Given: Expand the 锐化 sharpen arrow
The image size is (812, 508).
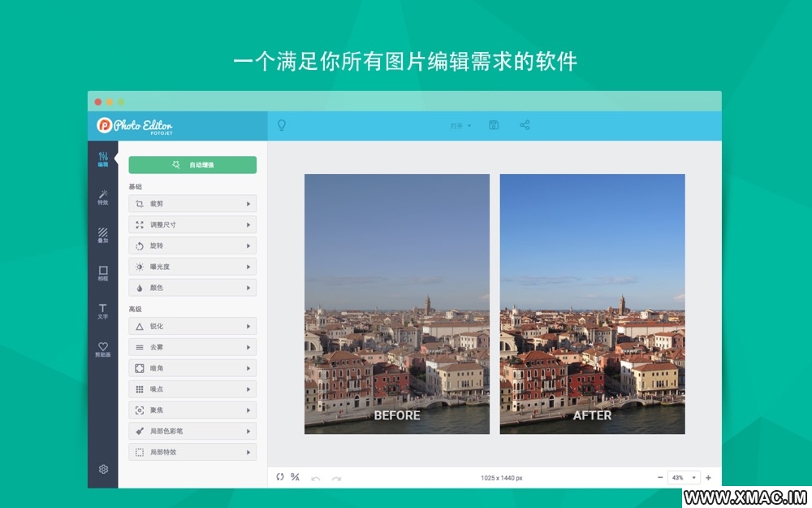Looking at the screenshot, I should 248,327.
